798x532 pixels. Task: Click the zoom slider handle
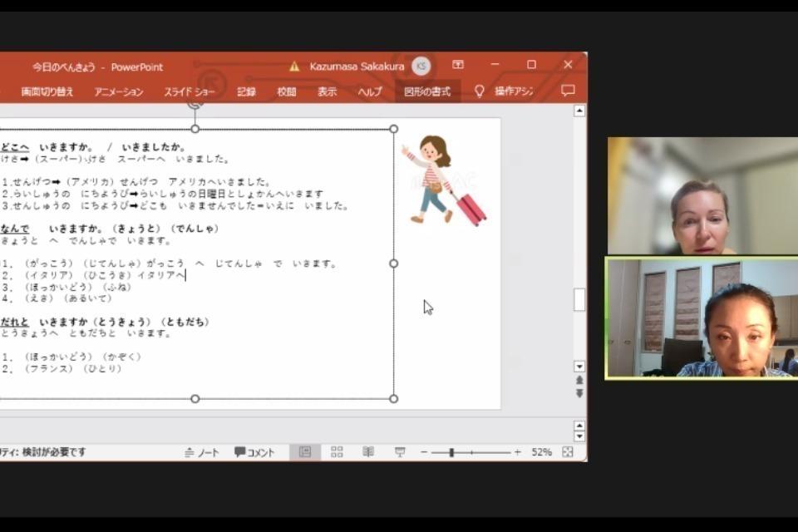coord(451,452)
